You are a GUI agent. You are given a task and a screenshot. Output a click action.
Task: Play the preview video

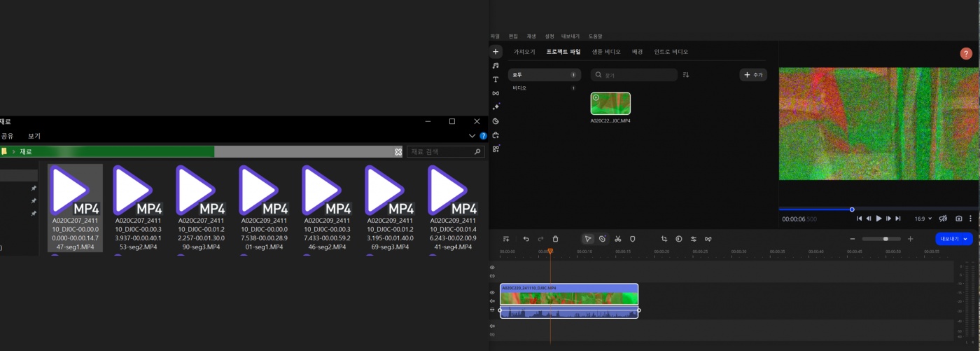click(878, 219)
